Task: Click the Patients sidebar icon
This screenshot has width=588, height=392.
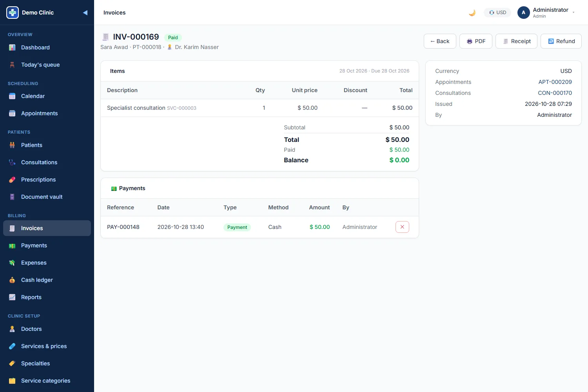Action: [x=12, y=145]
